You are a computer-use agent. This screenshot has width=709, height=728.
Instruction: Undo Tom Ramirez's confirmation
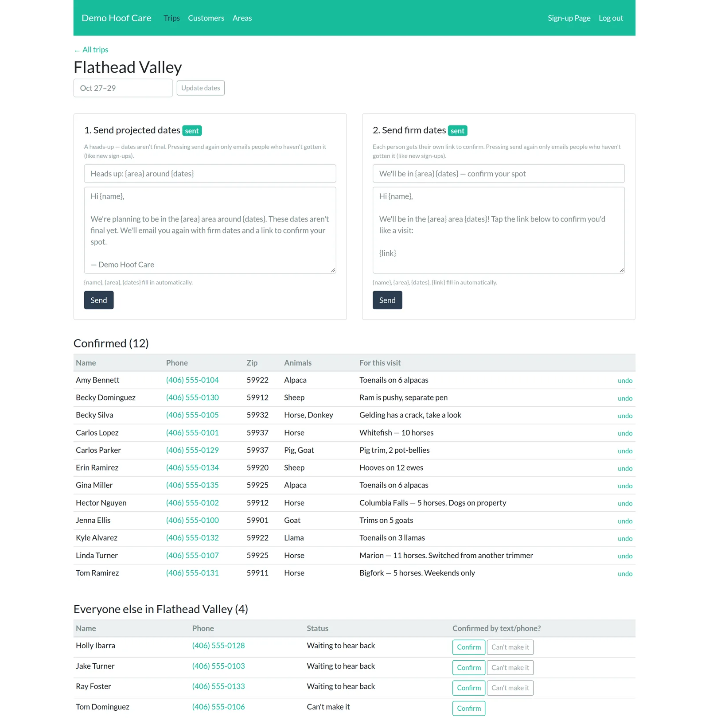[x=625, y=574]
